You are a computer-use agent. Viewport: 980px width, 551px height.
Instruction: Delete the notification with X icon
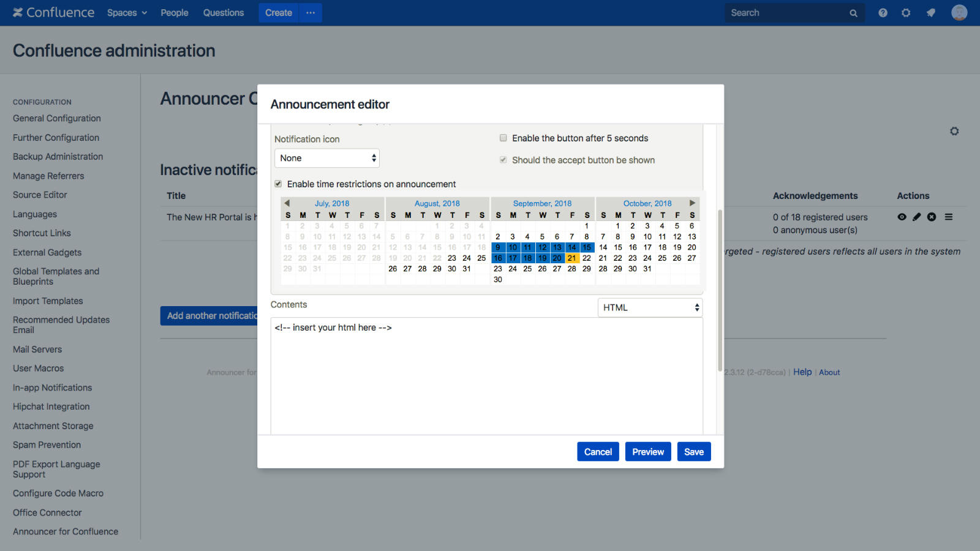[932, 217]
